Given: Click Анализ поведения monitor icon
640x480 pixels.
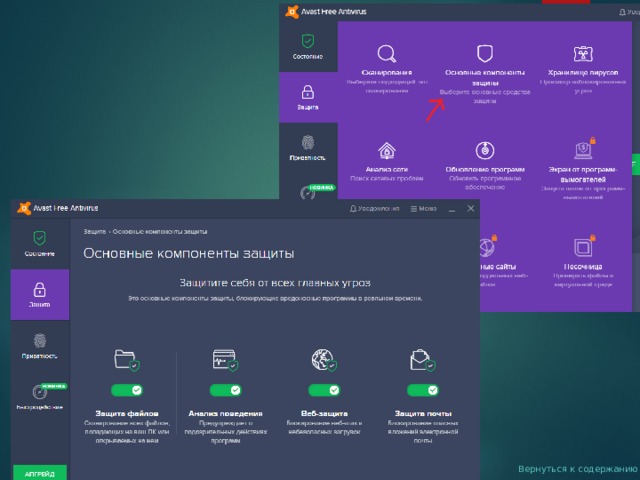Looking at the screenshot, I should 226,360.
